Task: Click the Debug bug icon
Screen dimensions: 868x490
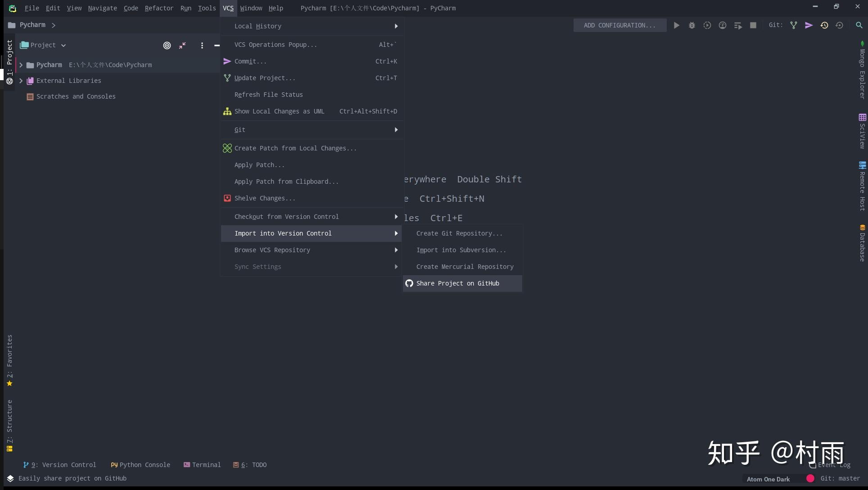Action: (x=692, y=25)
